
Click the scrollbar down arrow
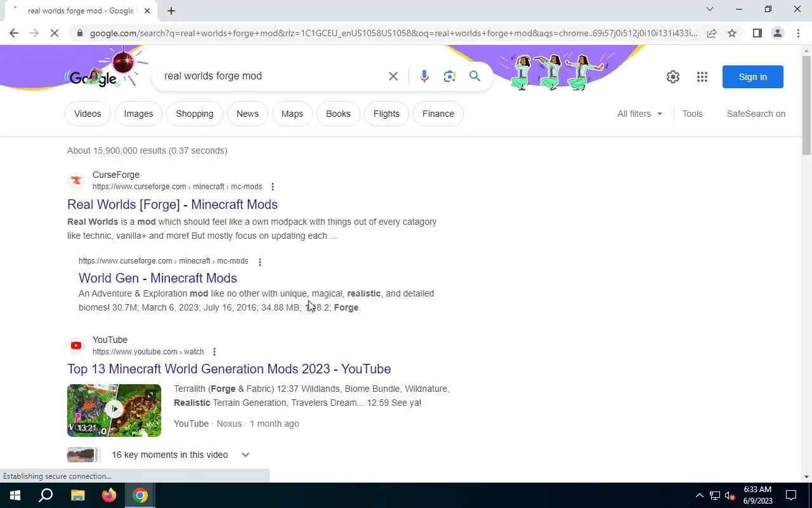tap(806, 477)
